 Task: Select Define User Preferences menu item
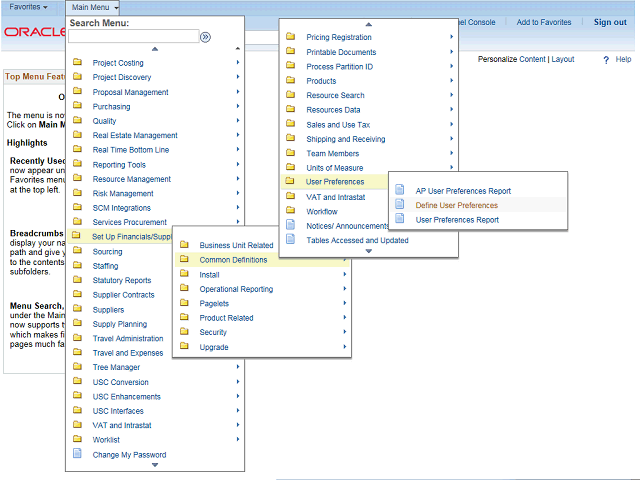(456, 205)
